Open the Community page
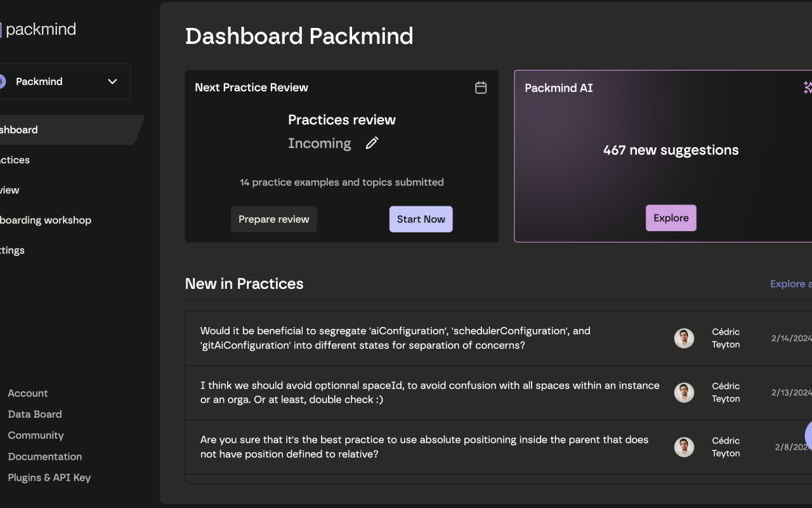This screenshot has height=508, width=812. tap(36, 435)
